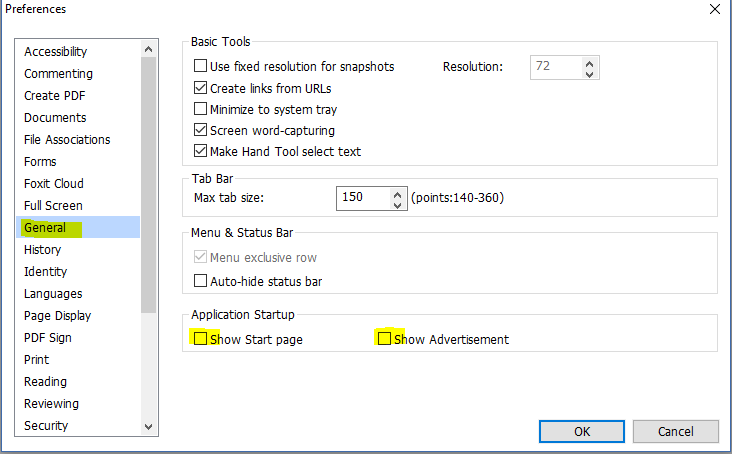Uncheck Make Hand Tool select text
This screenshot has height=454, width=732.
pos(200,150)
